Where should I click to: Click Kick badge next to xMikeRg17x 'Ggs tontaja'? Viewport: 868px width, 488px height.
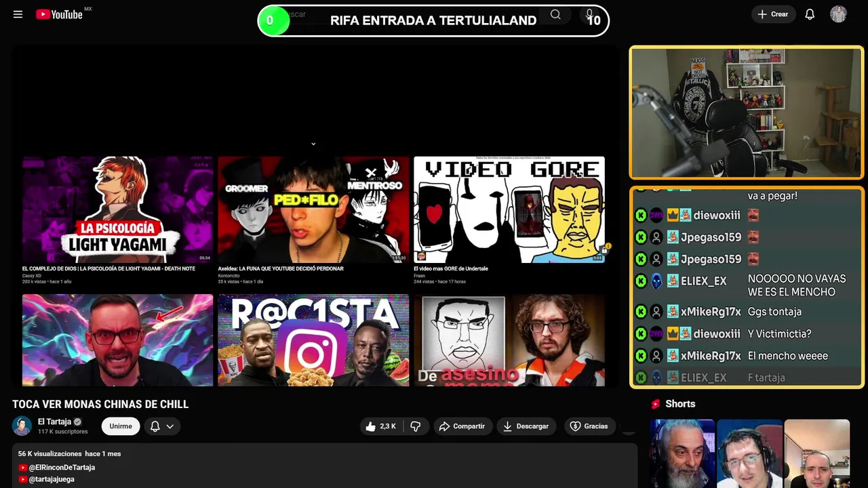pyautogui.click(x=641, y=312)
